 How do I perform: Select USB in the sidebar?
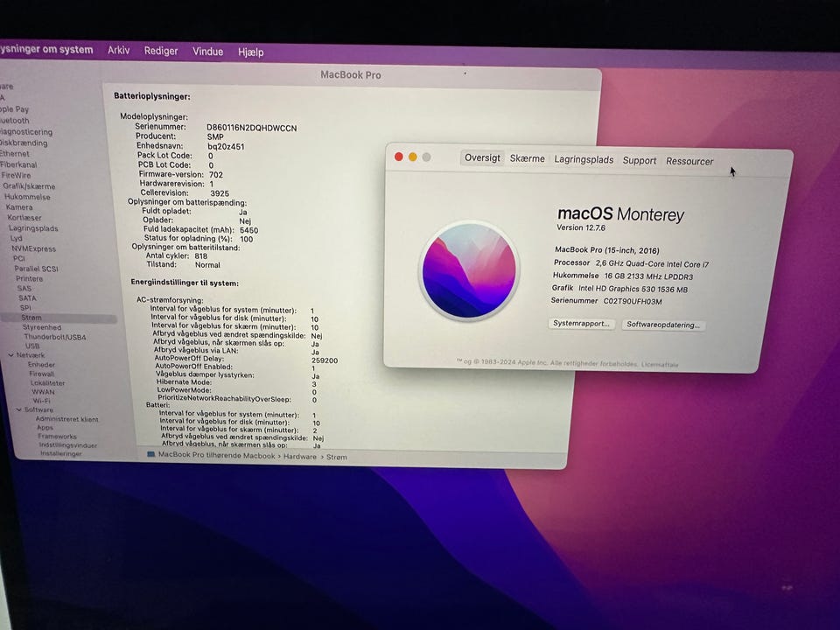(32, 346)
